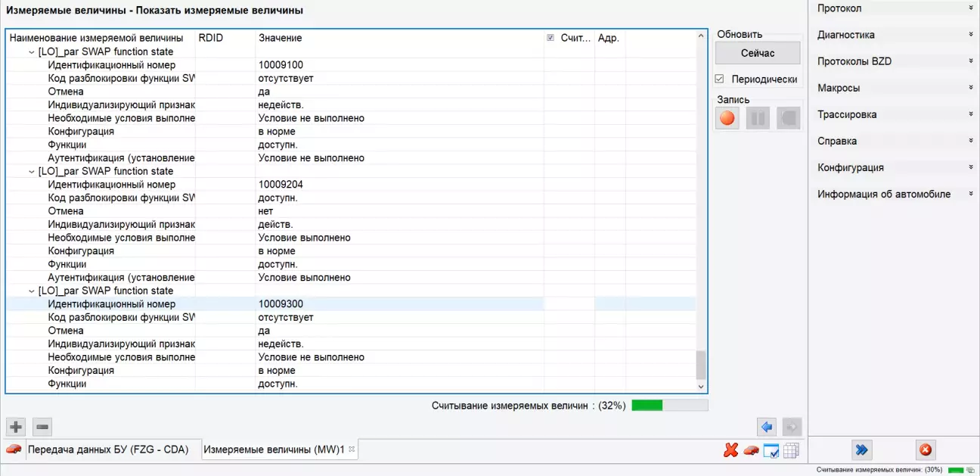980x476 pixels.
Task: Close the Измеряемые величины (MW)1 tab
Action: (352, 449)
